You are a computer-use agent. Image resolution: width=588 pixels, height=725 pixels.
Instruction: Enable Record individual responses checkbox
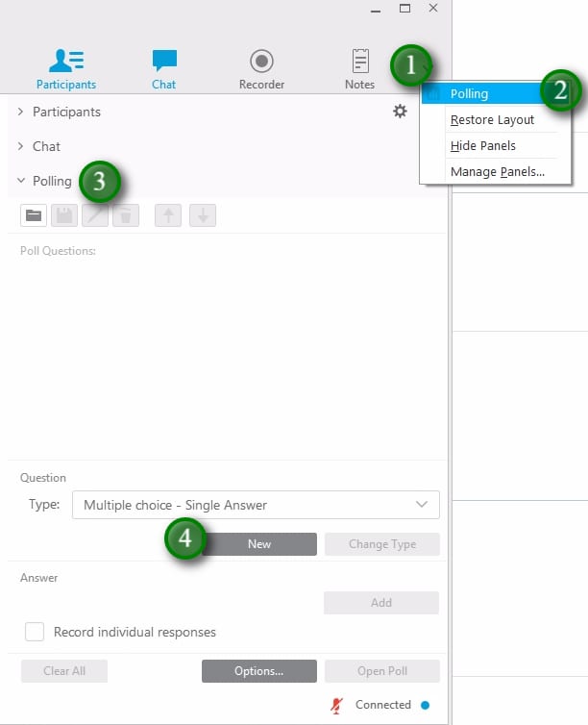coord(35,632)
